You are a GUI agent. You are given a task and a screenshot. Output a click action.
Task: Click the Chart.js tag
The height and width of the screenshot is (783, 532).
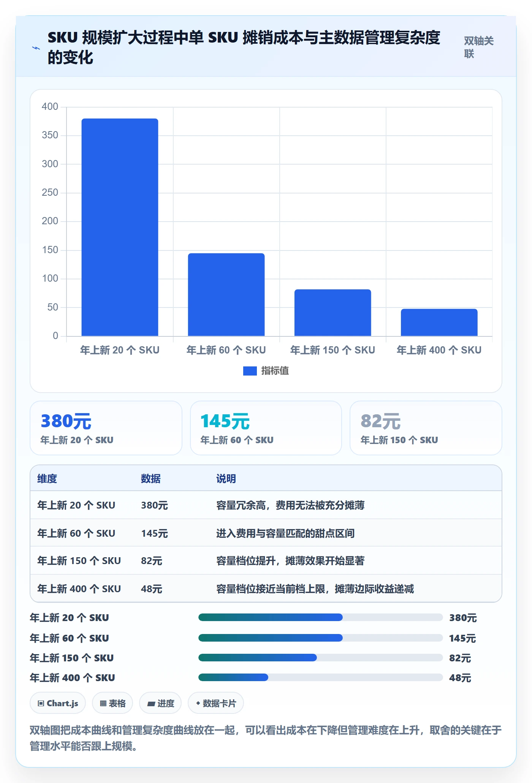58,703
